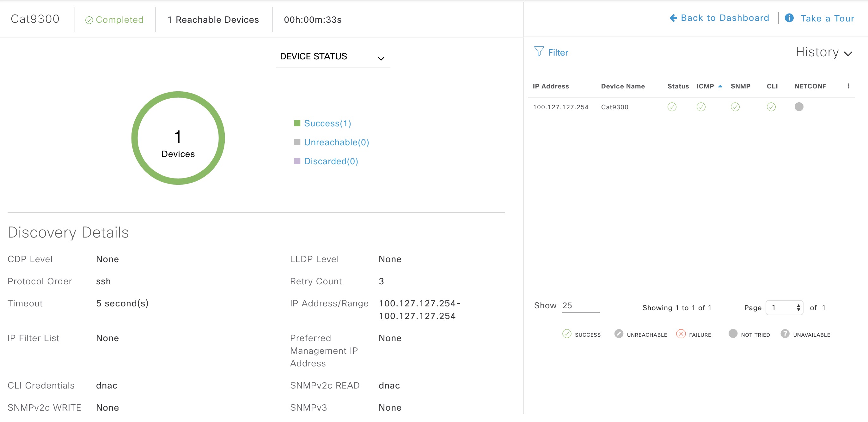Viewport: 868px width, 422px height.
Task: Open the table column options kebab menu
Action: click(x=848, y=86)
